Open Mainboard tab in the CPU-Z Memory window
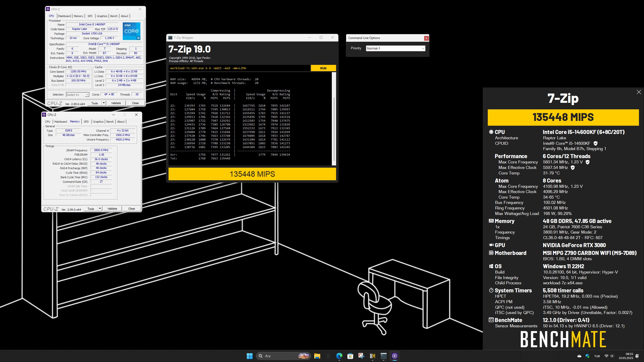Viewport: 644px width, 362px height. pyautogui.click(x=61, y=122)
